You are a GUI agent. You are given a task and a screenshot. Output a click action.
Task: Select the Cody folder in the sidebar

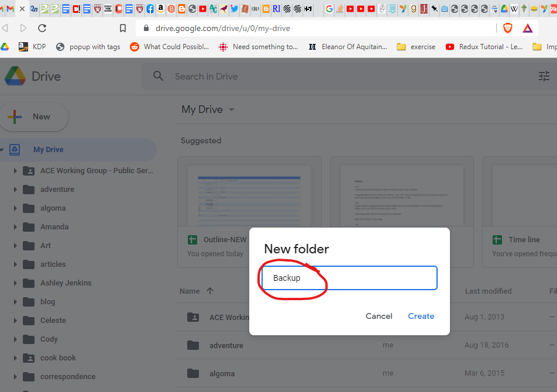(49, 339)
